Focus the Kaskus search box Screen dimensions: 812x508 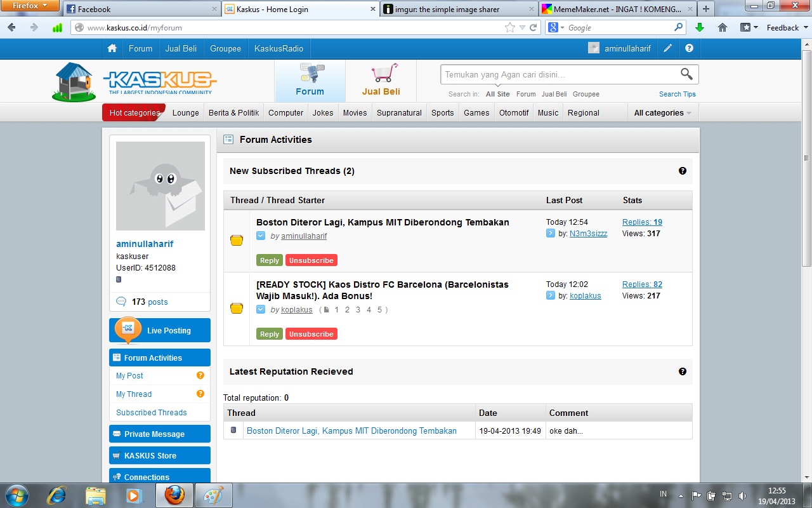coord(560,74)
